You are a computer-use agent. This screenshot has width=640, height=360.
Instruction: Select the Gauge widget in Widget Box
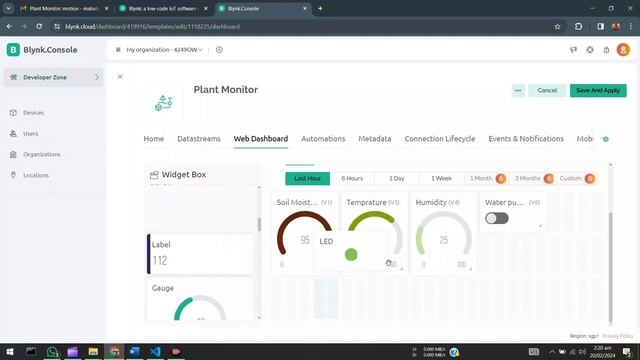(200, 300)
